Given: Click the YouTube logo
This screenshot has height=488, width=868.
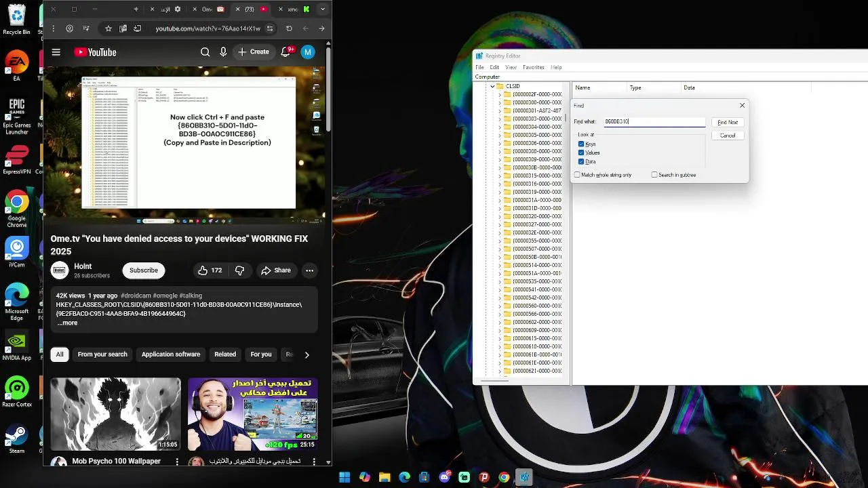Looking at the screenshot, I should 95,52.
